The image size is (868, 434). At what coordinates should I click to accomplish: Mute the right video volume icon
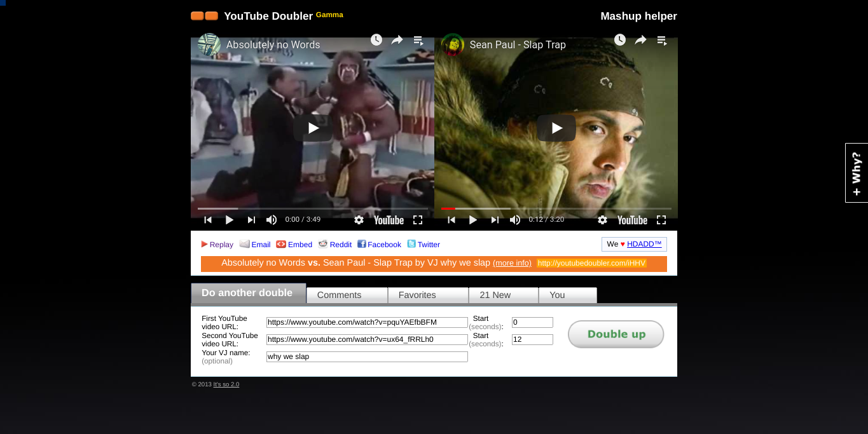[515, 220]
